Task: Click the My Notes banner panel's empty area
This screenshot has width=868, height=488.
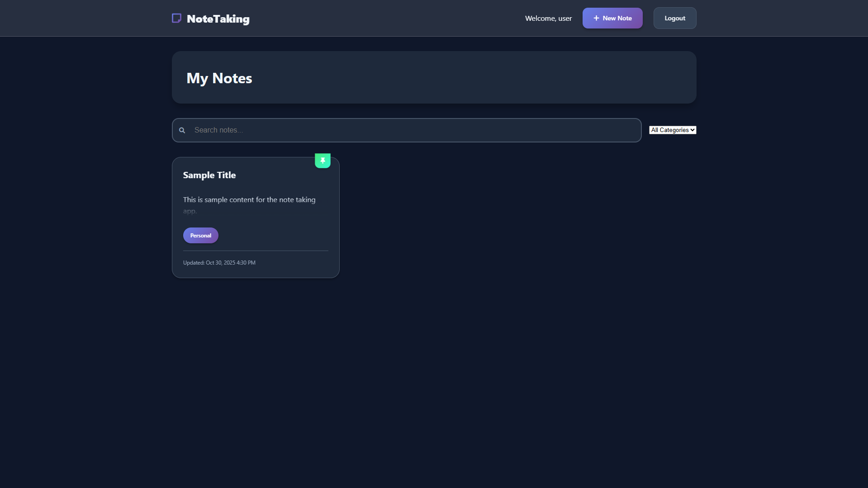Action: click(452, 78)
